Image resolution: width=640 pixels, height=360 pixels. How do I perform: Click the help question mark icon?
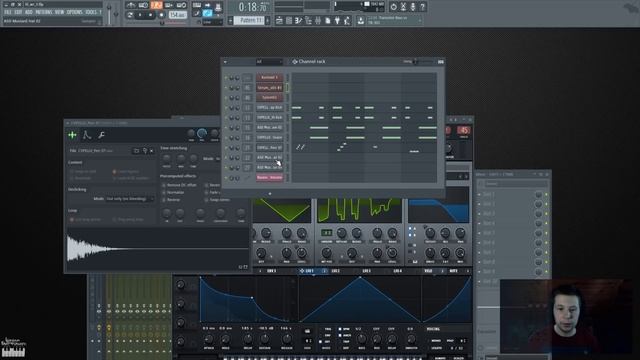422,7
